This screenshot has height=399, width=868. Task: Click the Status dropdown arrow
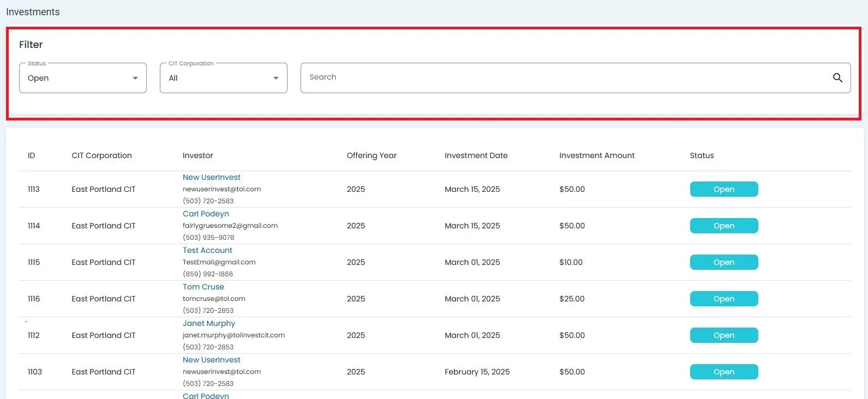[x=135, y=78]
